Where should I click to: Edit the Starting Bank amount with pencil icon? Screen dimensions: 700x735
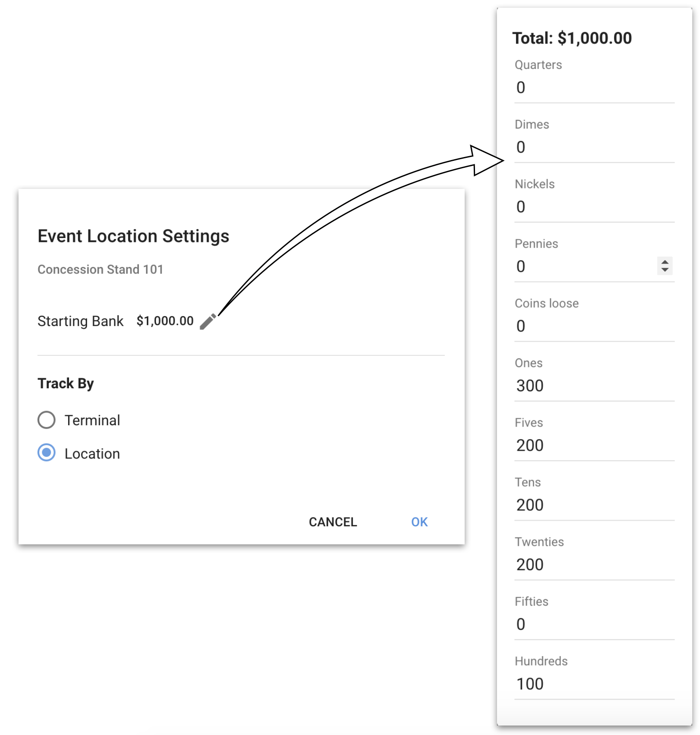point(208,321)
